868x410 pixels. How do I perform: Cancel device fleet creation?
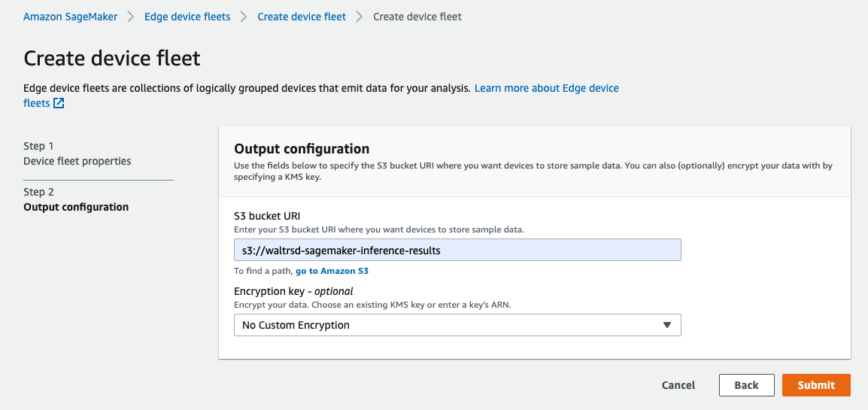678,385
